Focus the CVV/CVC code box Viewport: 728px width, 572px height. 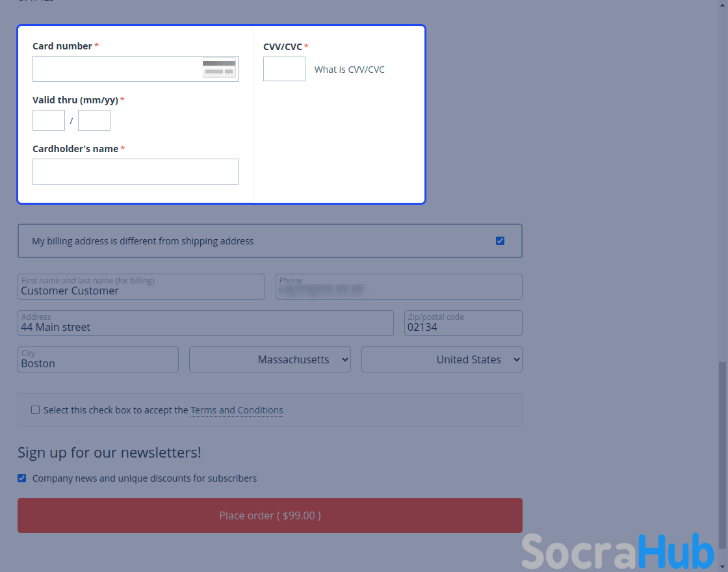point(284,69)
